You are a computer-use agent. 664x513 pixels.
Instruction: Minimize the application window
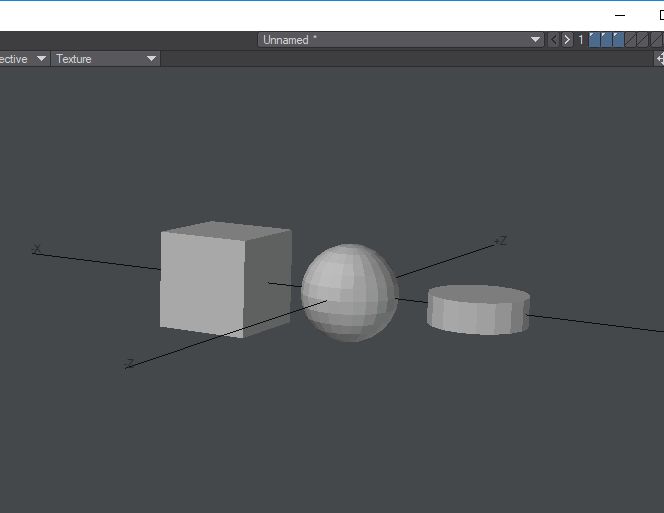pyautogui.click(x=620, y=15)
